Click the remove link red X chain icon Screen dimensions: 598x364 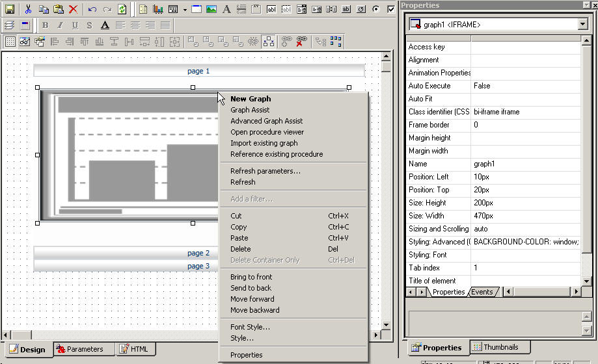[301, 42]
